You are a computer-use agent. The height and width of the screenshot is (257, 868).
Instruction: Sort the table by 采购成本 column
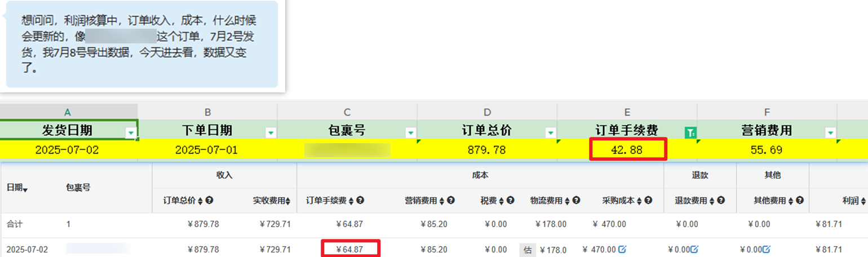click(640, 200)
